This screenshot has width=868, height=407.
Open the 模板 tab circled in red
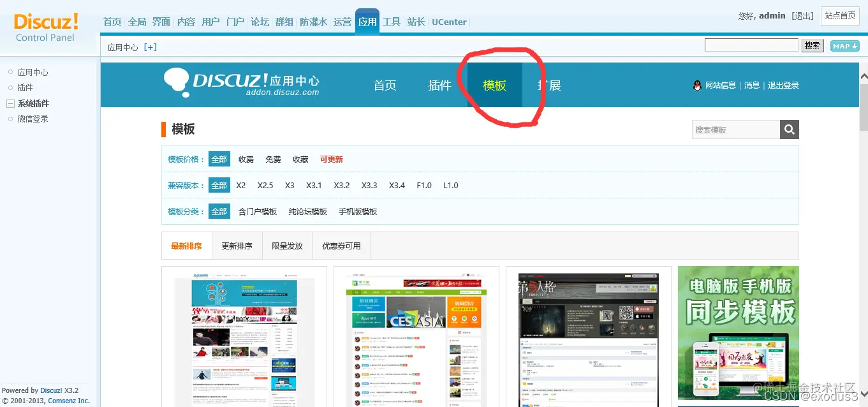pos(494,85)
